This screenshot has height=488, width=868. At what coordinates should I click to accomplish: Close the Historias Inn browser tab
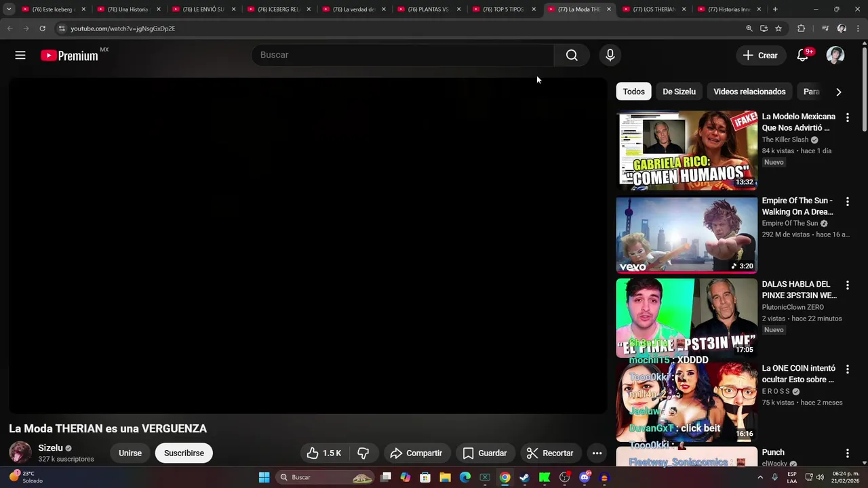759,9
